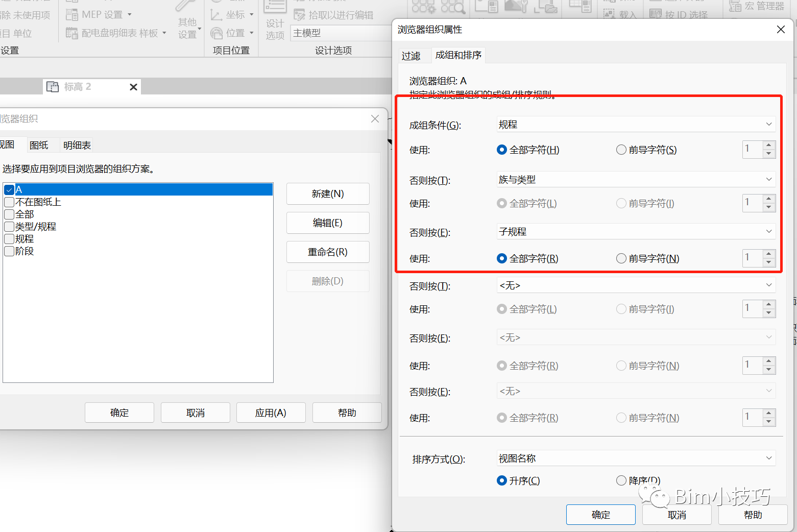The height and width of the screenshot is (532, 797).
Task: Choose 前导字符(N) under the 子规程 row
Action: pyautogui.click(x=621, y=258)
